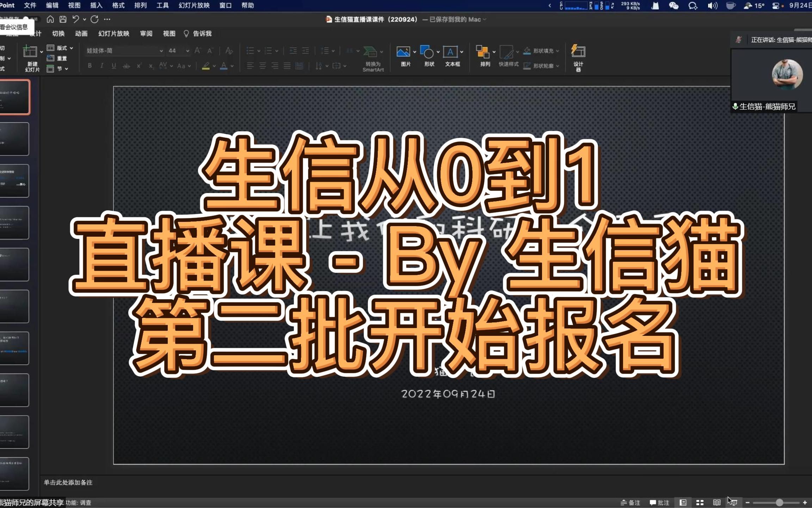Insert a picture
812x508 pixels.
(405, 56)
